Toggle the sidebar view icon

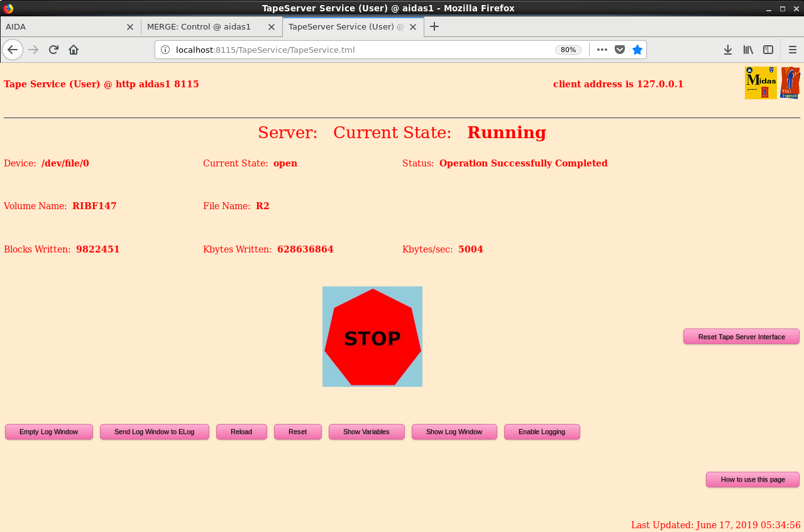click(x=768, y=50)
